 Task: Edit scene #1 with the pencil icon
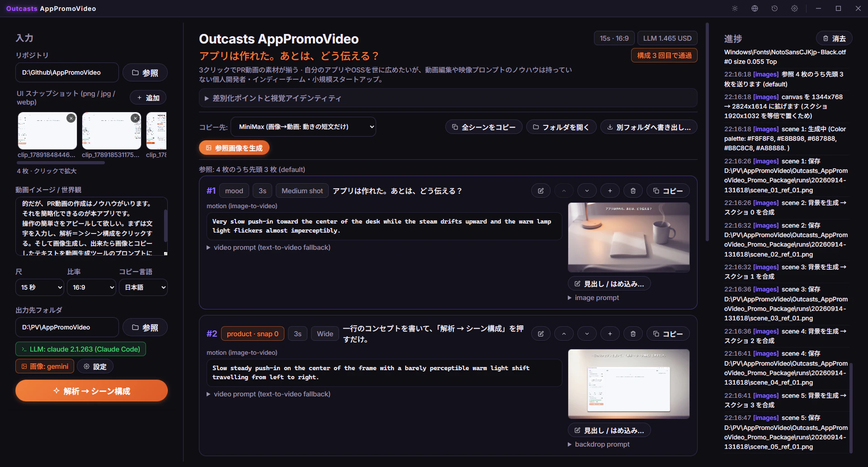[x=541, y=191]
